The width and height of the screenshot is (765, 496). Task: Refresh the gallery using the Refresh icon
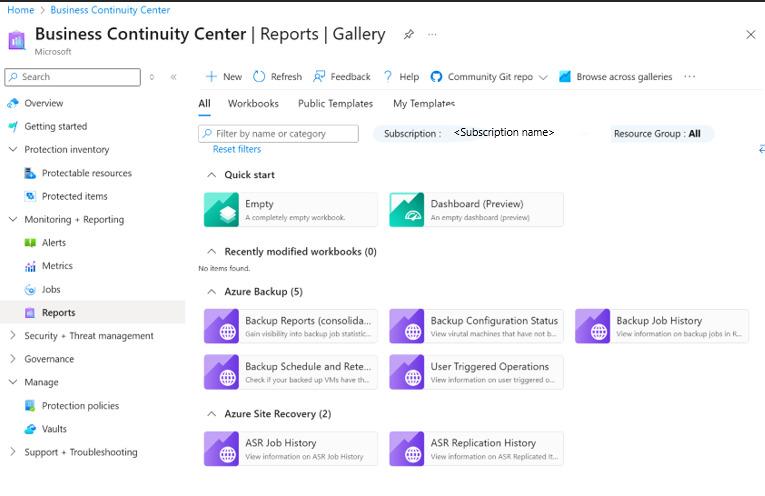(259, 77)
